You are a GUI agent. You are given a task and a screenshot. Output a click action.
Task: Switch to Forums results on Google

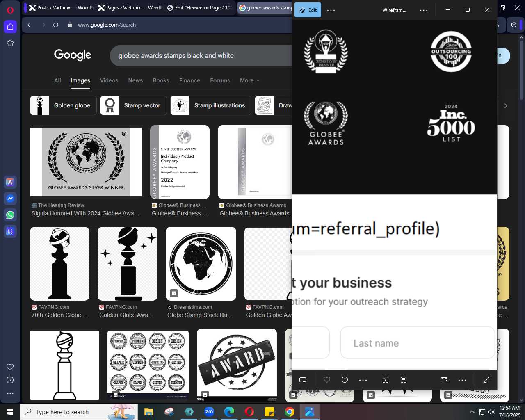point(220,80)
